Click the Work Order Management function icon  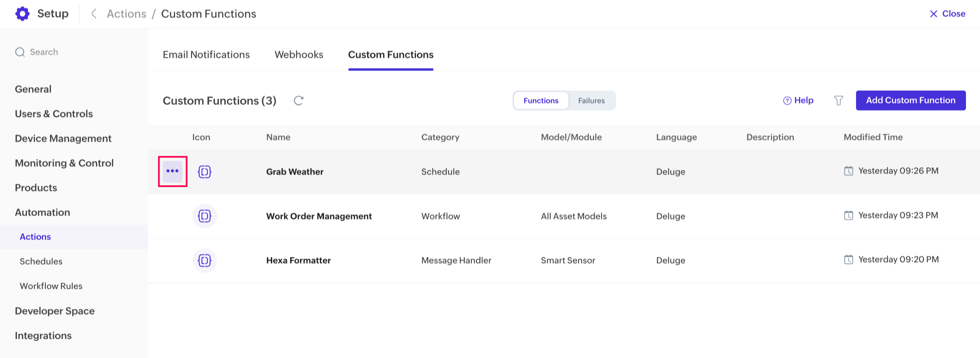tap(204, 216)
